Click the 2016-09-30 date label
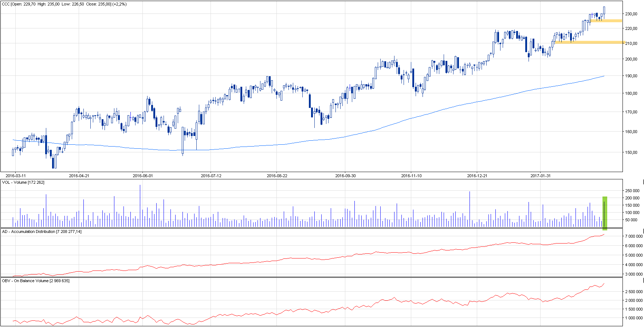 point(345,176)
